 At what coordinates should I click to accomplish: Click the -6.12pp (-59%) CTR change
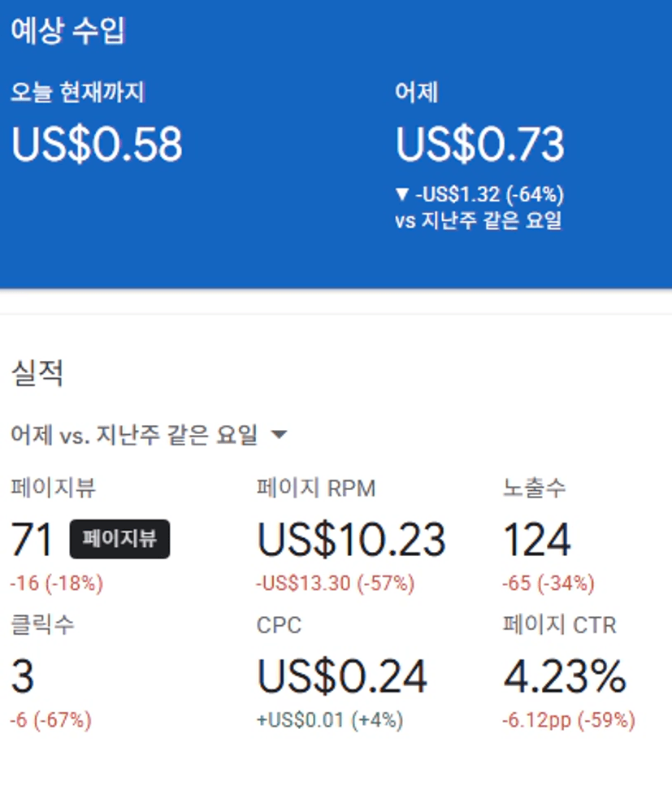pos(569,720)
